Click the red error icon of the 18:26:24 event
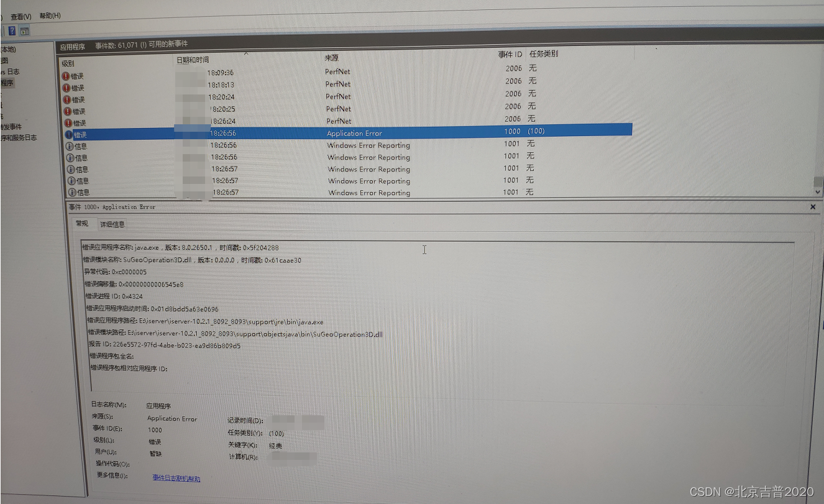Viewport: 824px width, 504px height. click(67, 123)
